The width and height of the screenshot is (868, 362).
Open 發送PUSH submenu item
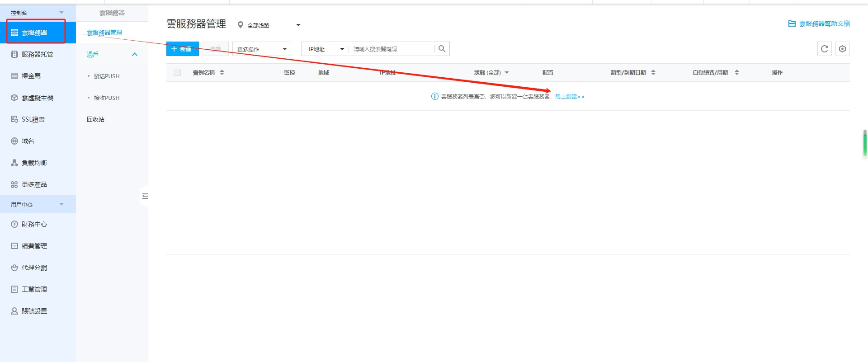pos(107,76)
